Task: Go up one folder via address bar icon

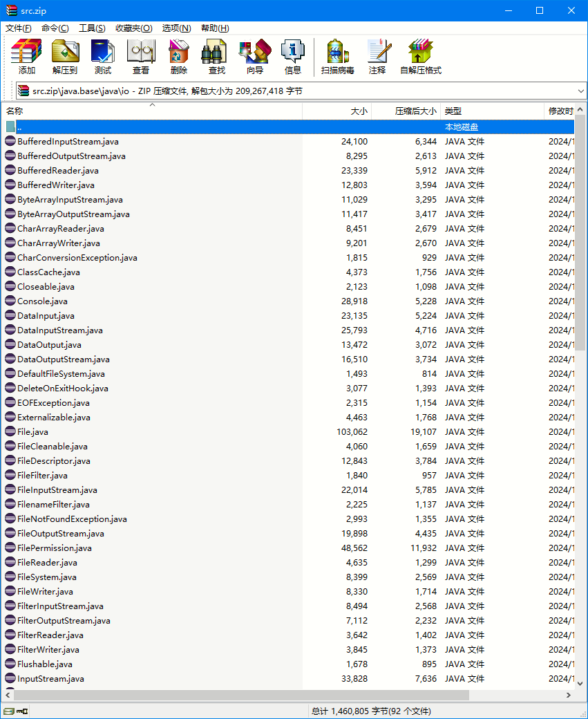Action: tap(23, 91)
